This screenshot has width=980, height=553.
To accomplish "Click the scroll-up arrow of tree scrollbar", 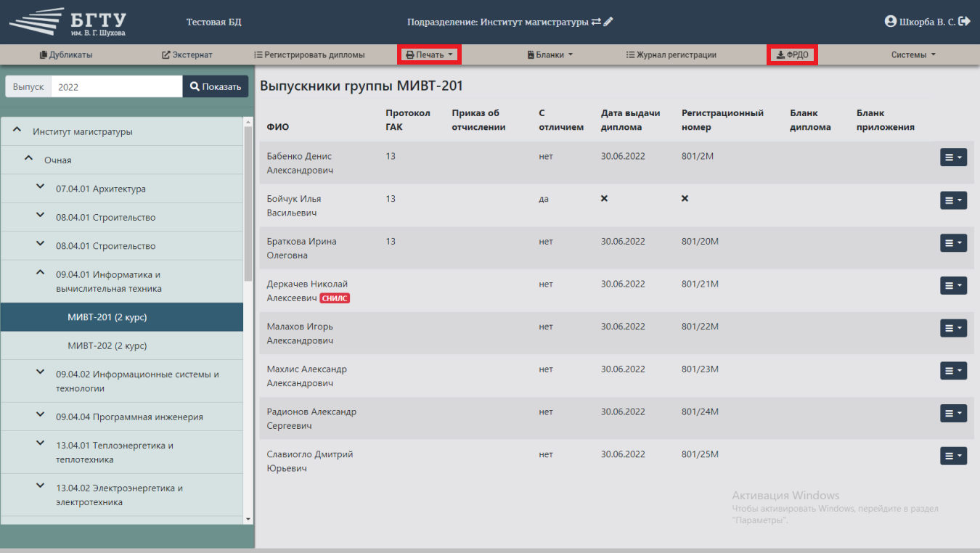I will pyautogui.click(x=248, y=121).
